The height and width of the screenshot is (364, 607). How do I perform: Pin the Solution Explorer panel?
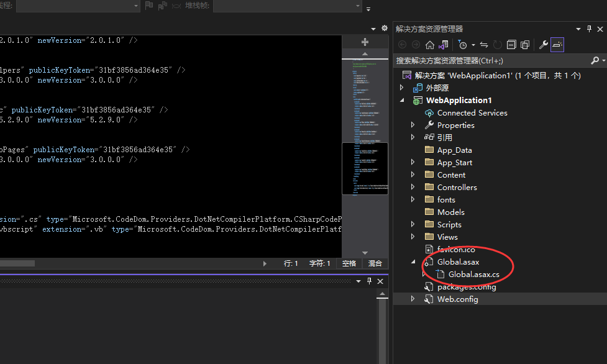click(x=589, y=29)
